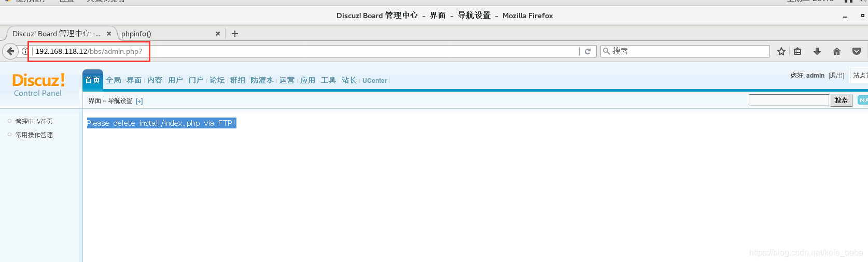Close the phpinfo() tab

coord(218,34)
